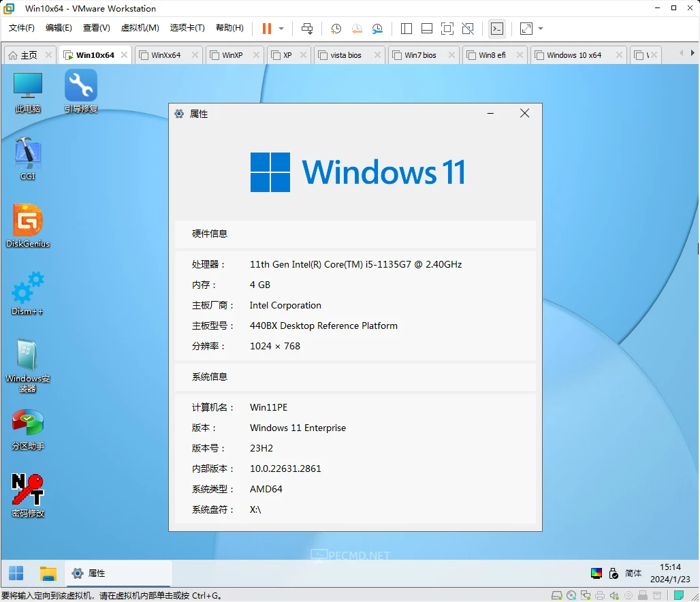Open the snapshot manager
The image size is (700, 602).
tap(377, 29)
